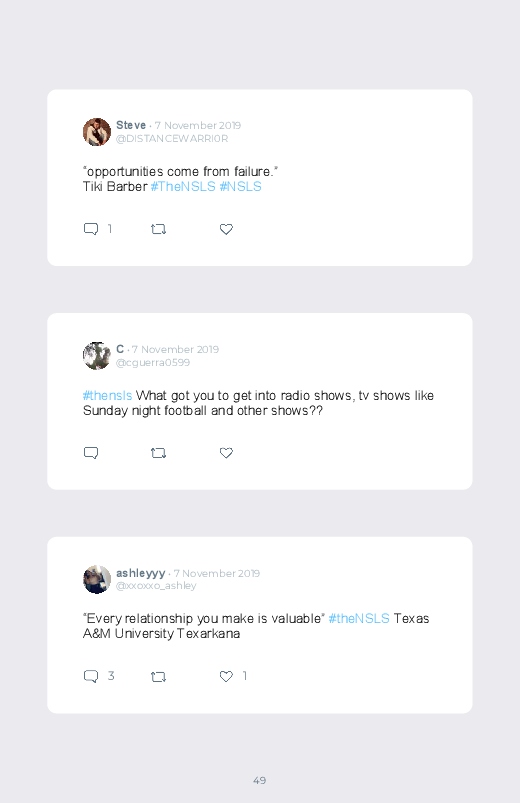Image resolution: width=520 pixels, height=803 pixels.
Task: Open the #NSLS hashtag link
Action: tap(240, 186)
